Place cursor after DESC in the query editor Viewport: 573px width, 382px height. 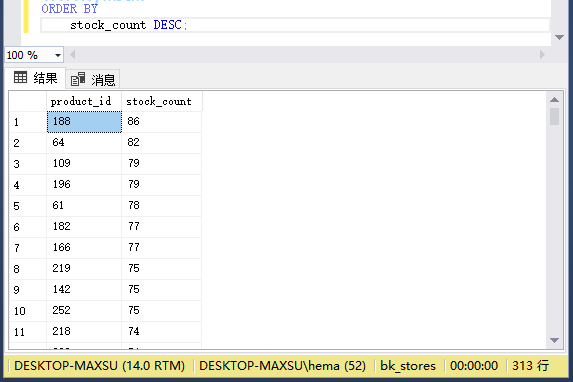tap(182, 25)
